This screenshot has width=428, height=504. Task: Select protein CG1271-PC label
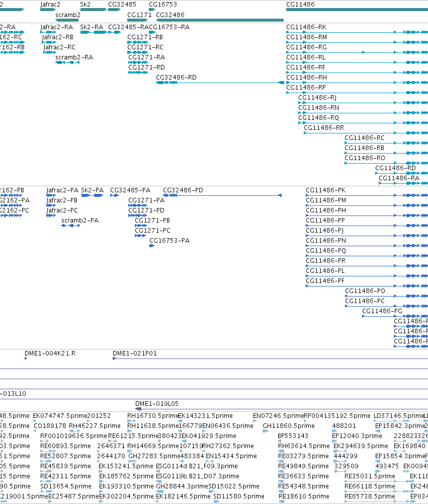point(152,231)
